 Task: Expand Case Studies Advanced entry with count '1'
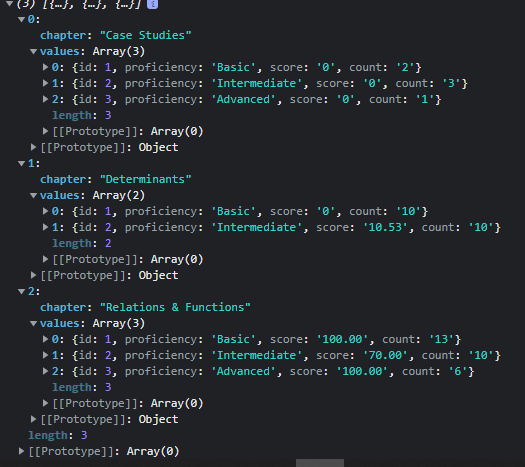point(45,99)
